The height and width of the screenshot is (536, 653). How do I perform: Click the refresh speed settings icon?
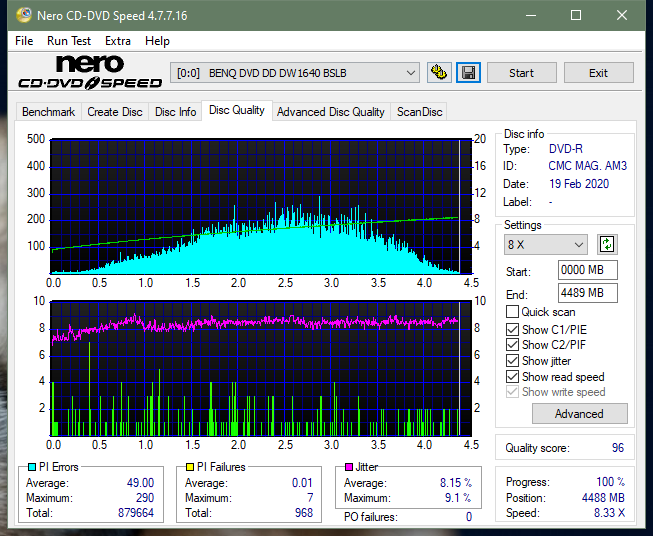[607, 244]
